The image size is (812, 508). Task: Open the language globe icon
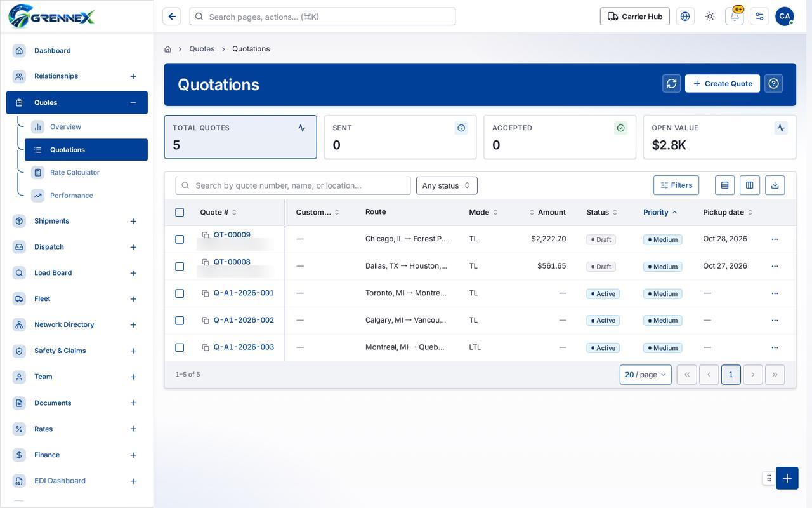click(x=685, y=17)
